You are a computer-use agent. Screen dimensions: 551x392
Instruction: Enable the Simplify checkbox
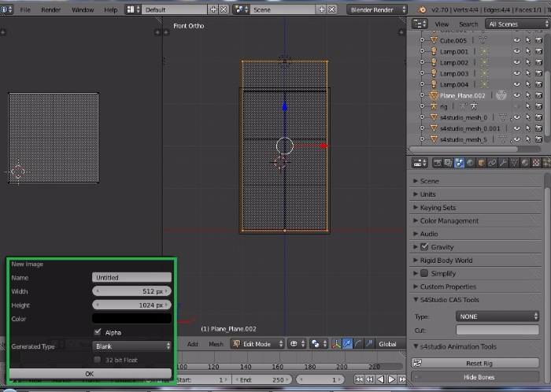point(425,273)
